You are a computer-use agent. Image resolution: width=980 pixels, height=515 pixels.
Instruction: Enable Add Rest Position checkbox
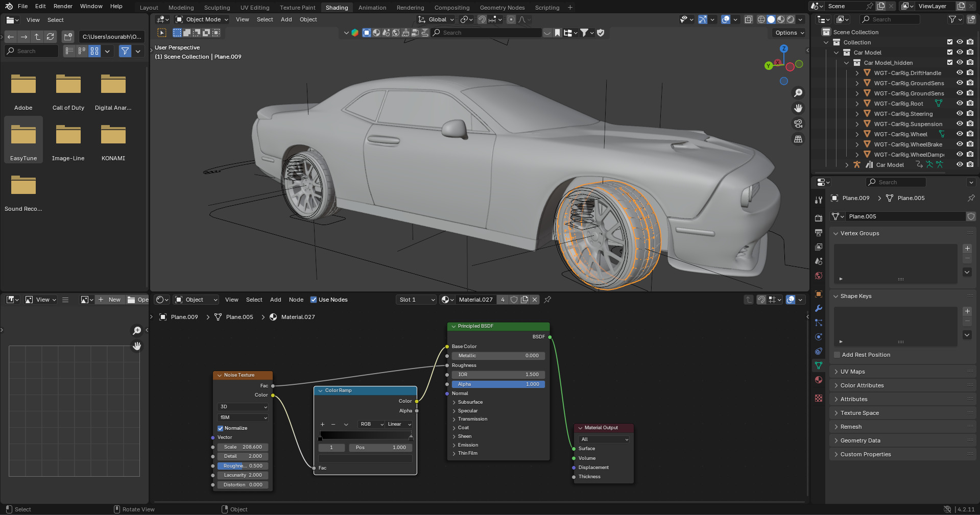[837, 355]
